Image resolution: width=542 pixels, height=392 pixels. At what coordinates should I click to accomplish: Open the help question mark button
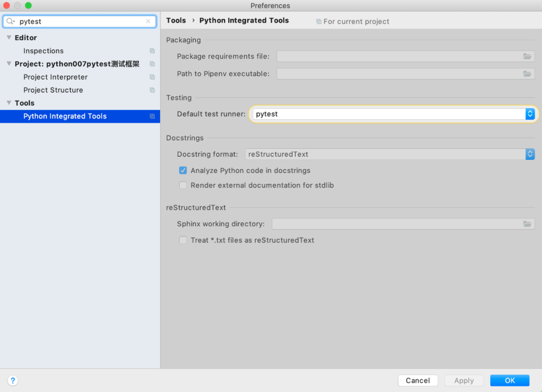(x=13, y=380)
